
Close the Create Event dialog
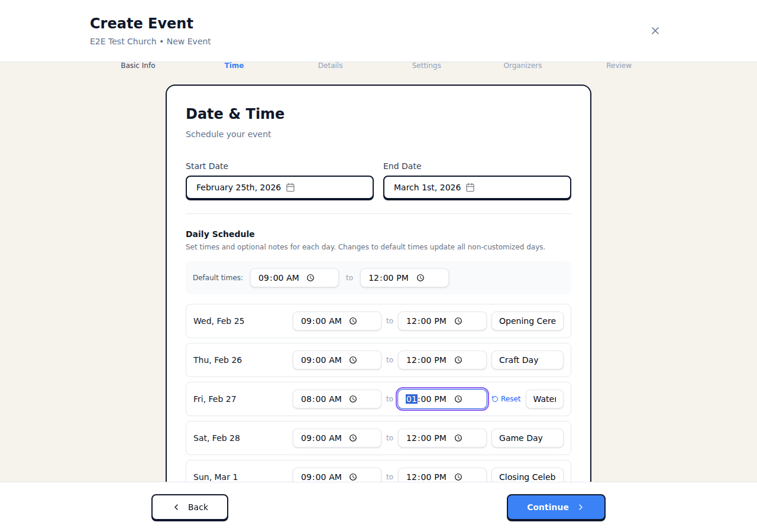[655, 30]
